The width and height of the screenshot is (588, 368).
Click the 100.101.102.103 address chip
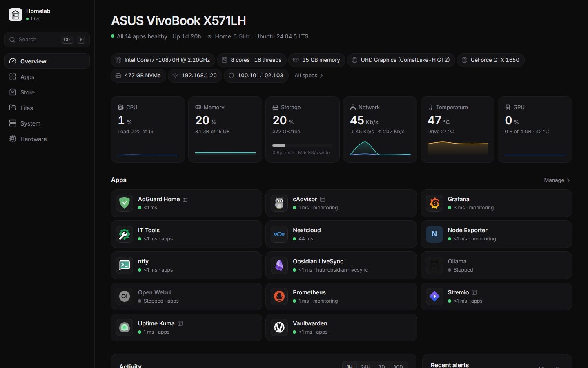click(256, 76)
